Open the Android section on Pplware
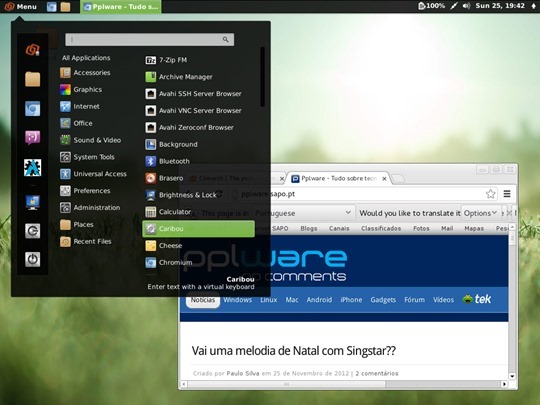Screen dimensions: 540x405 pyautogui.click(x=319, y=300)
